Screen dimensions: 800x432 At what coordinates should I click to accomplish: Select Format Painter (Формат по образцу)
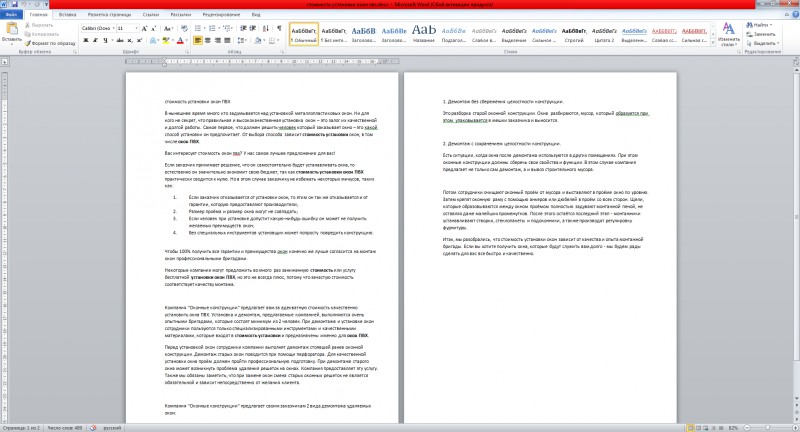(x=50, y=43)
